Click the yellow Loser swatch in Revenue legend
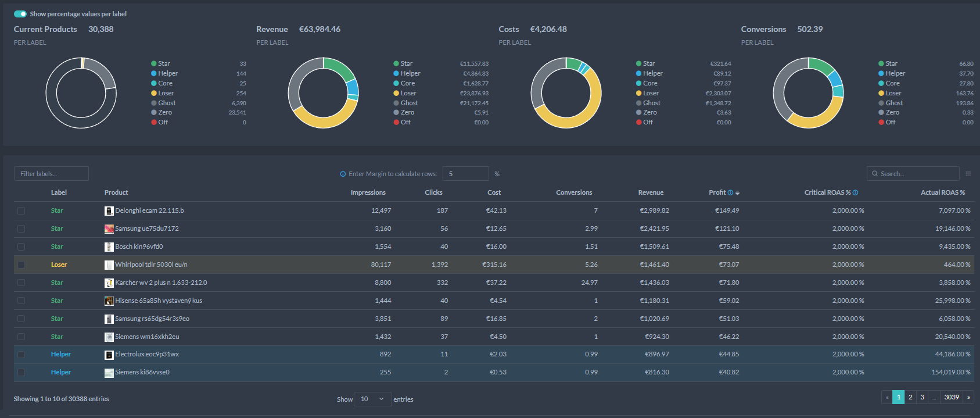This screenshot has width=980, height=418. pyautogui.click(x=396, y=93)
